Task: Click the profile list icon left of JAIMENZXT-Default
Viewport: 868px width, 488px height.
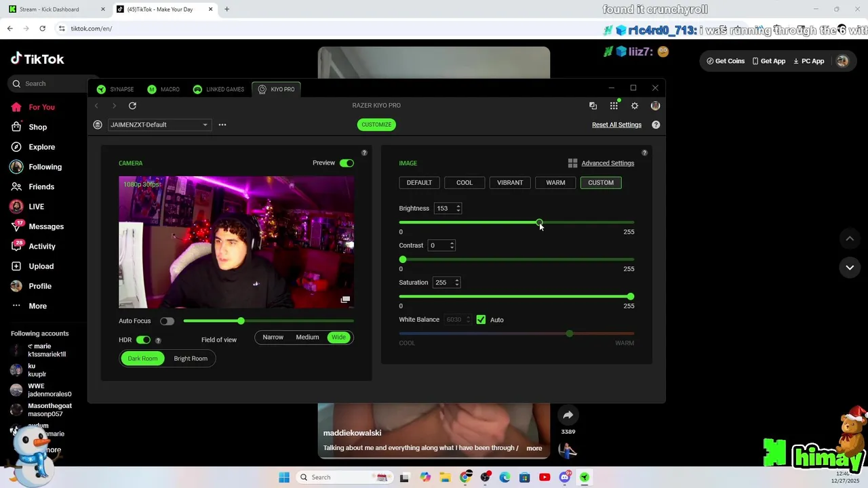Action: pyautogui.click(x=98, y=125)
